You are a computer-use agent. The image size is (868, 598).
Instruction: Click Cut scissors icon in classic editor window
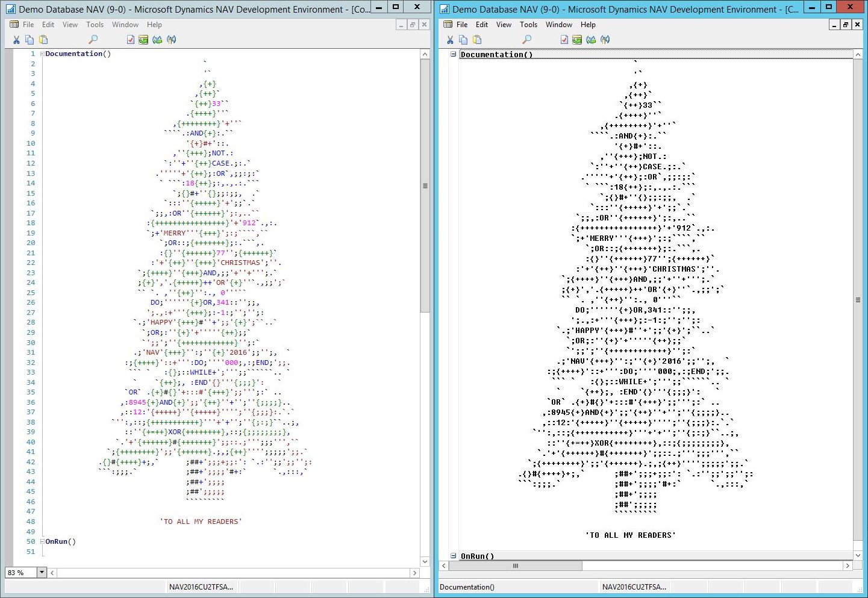(450, 40)
